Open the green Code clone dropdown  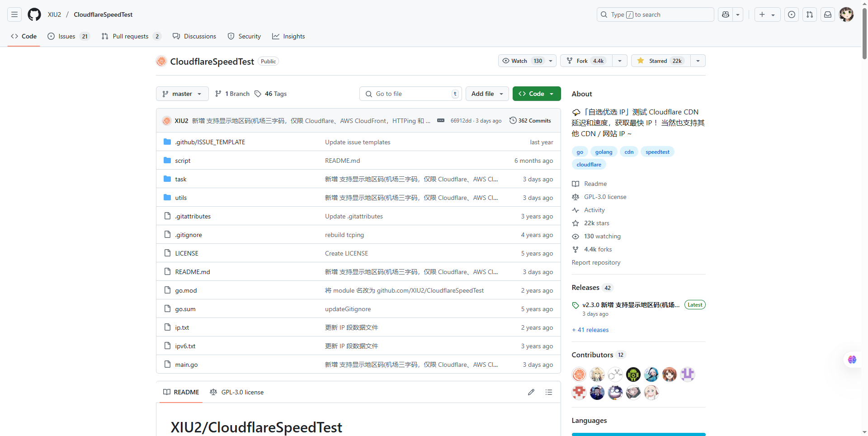[537, 94]
